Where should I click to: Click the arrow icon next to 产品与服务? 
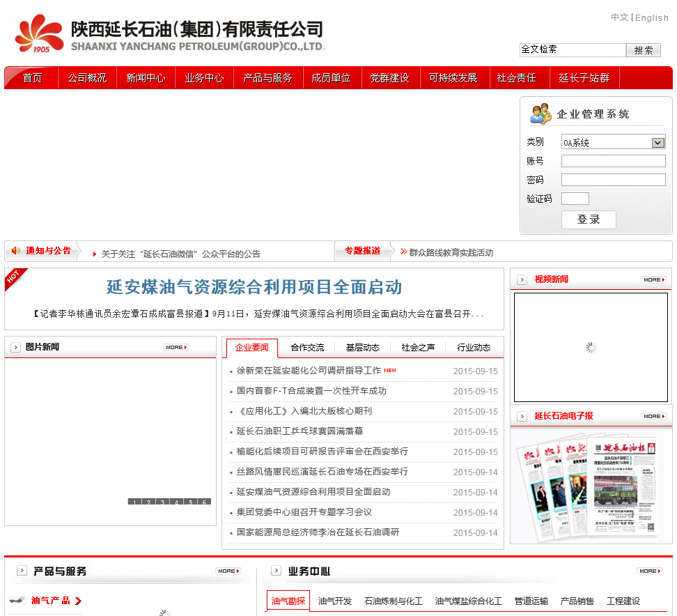tap(22, 571)
